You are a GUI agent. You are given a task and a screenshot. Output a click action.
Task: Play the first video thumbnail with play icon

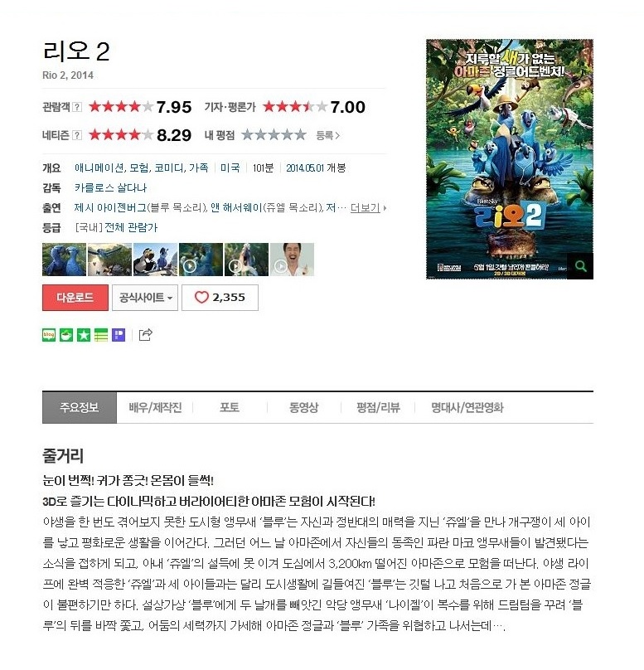(x=201, y=260)
